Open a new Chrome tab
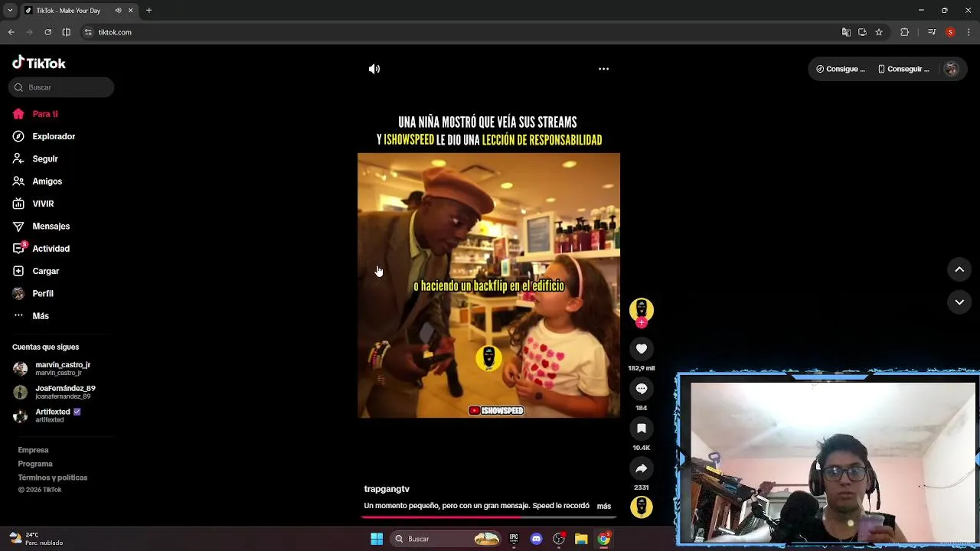 coord(149,11)
